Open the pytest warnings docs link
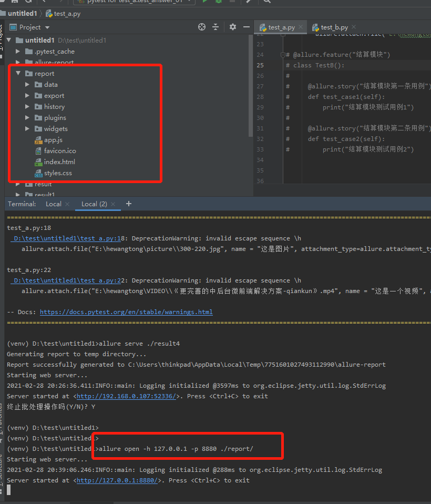The width and height of the screenshot is (431, 504). click(126, 312)
